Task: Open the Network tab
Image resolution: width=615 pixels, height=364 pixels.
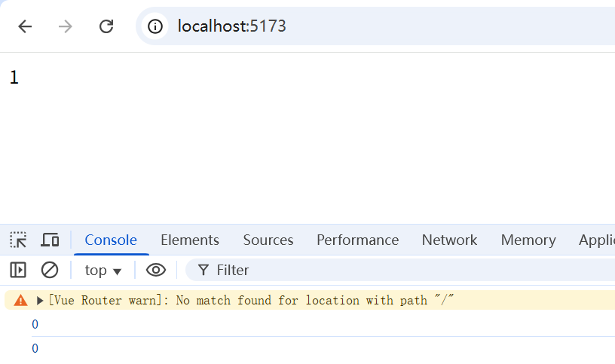Action: pos(449,240)
